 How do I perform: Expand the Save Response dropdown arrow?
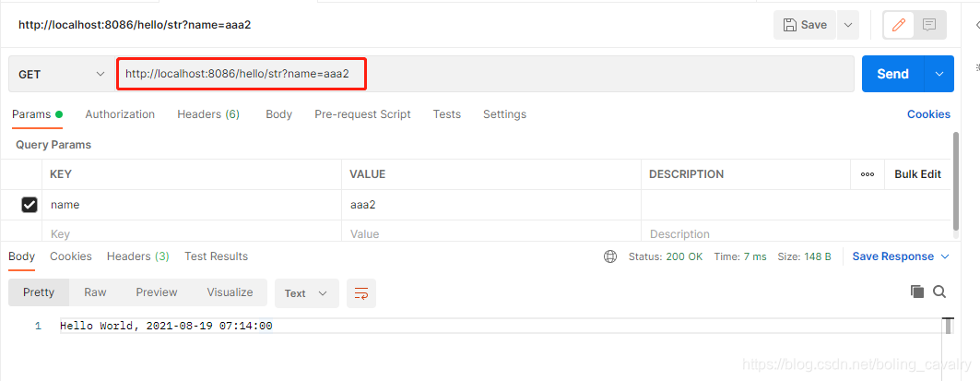[944, 256]
